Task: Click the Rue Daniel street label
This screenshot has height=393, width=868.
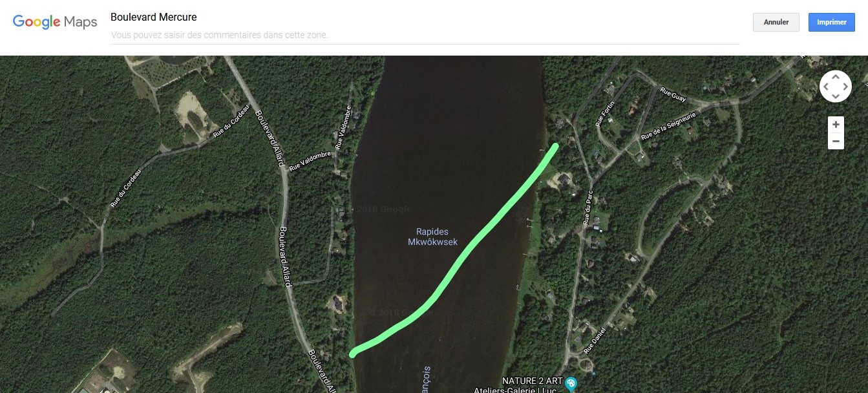Action: click(x=595, y=341)
